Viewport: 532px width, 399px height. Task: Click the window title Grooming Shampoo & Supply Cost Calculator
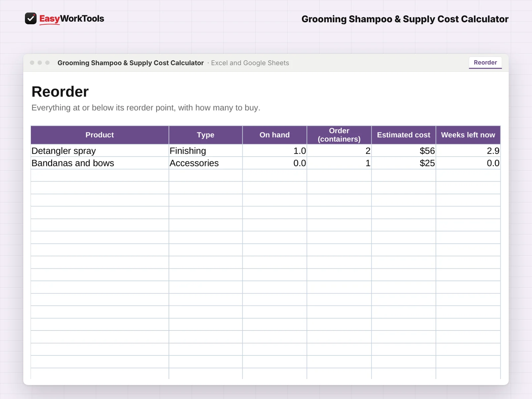(131, 63)
